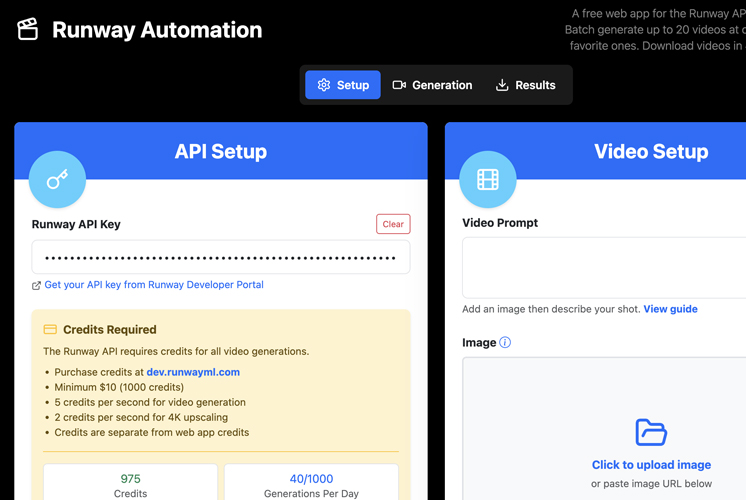Click the 975 Credits stat card
Screen dimensions: 746x500
click(x=130, y=483)
